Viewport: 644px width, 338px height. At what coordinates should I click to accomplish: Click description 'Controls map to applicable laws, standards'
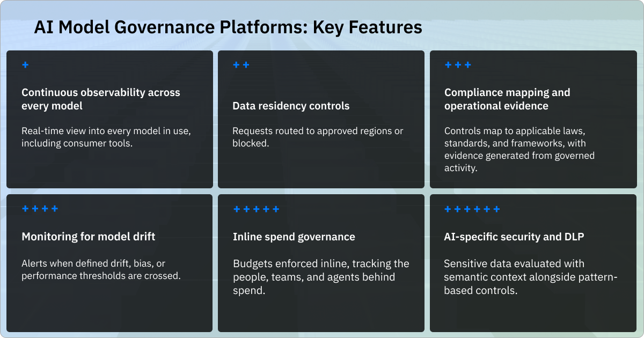tap(519, 150)
